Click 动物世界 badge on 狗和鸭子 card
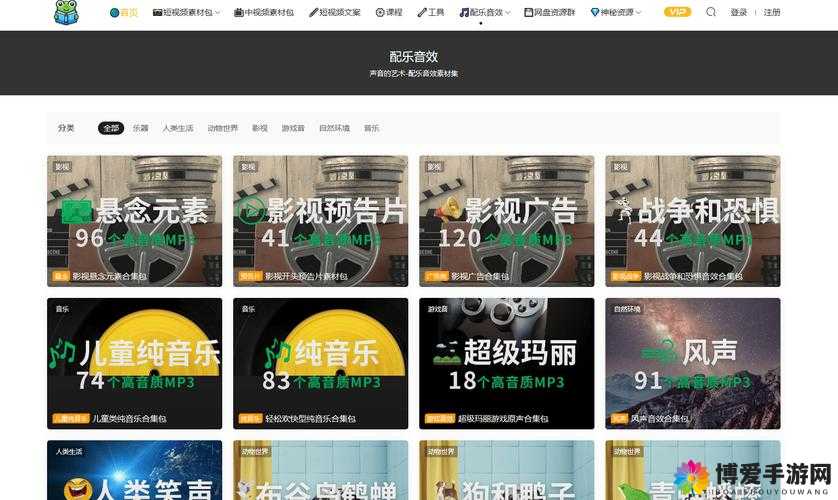 (x=441, y=451)
